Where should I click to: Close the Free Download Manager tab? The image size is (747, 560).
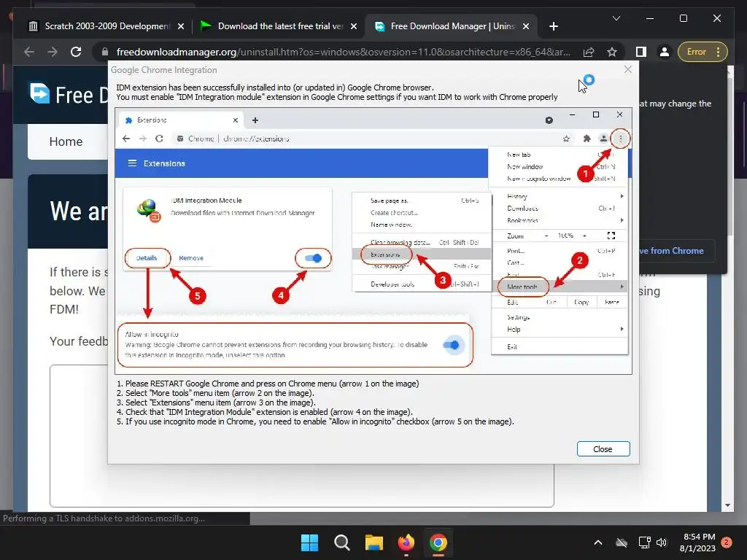tap(526, 27)
